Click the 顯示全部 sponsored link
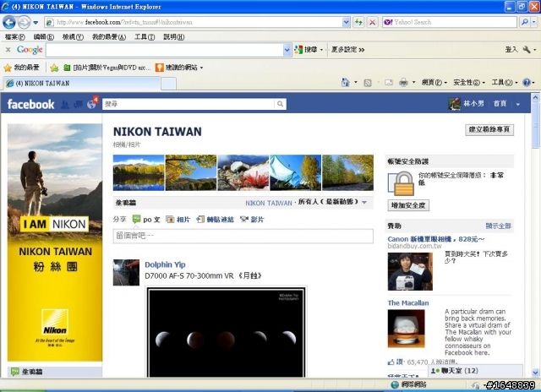The height and width of the screenshot is (392, 541). pos(498,226)
